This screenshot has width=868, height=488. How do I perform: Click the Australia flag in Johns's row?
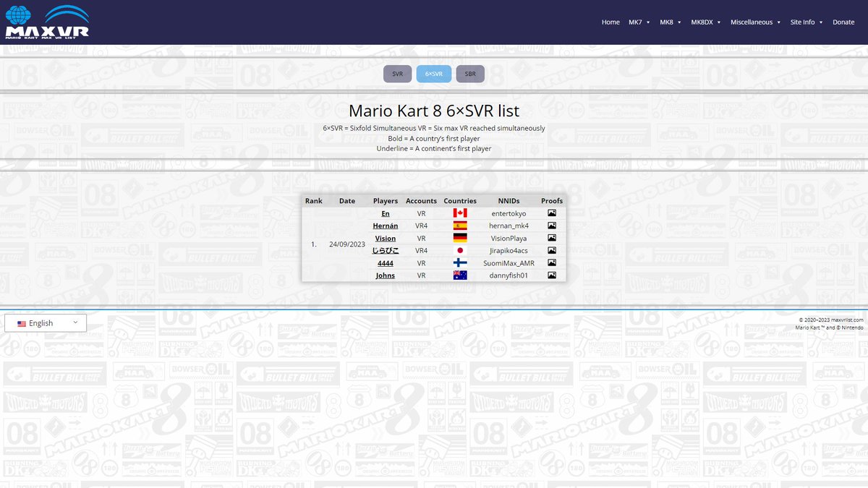(x=460, y=275)
